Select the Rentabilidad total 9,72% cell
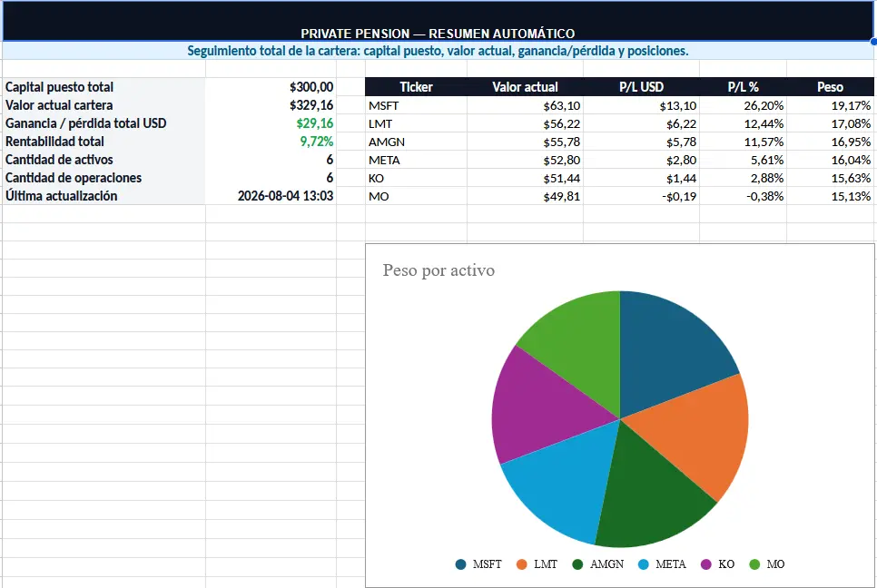 (x=271, y=142)
